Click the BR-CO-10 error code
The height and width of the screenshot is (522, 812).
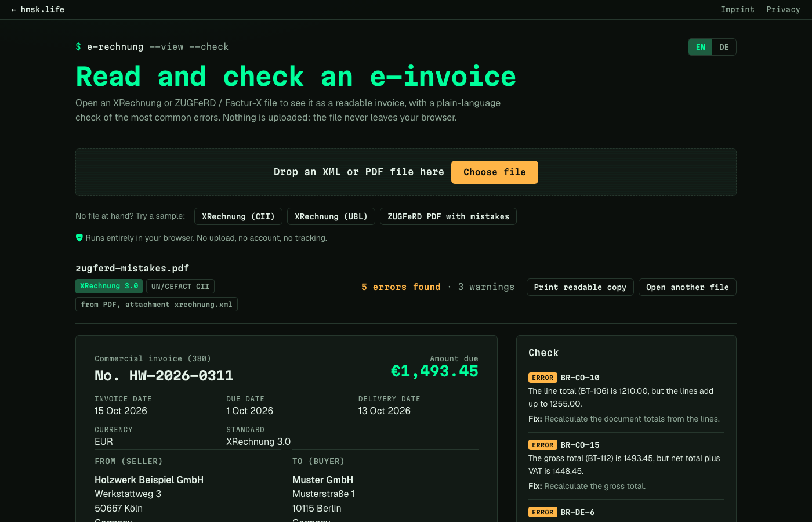[580, 378]
